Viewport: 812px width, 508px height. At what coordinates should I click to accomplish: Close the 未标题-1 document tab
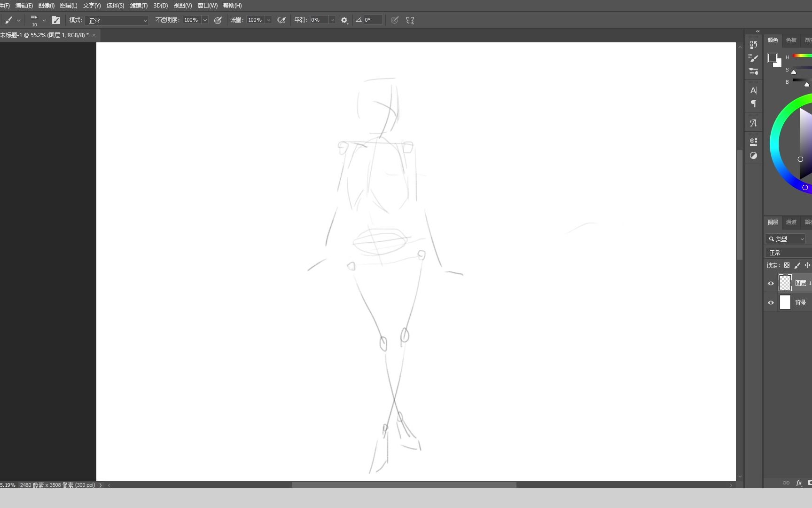[94, 35]
